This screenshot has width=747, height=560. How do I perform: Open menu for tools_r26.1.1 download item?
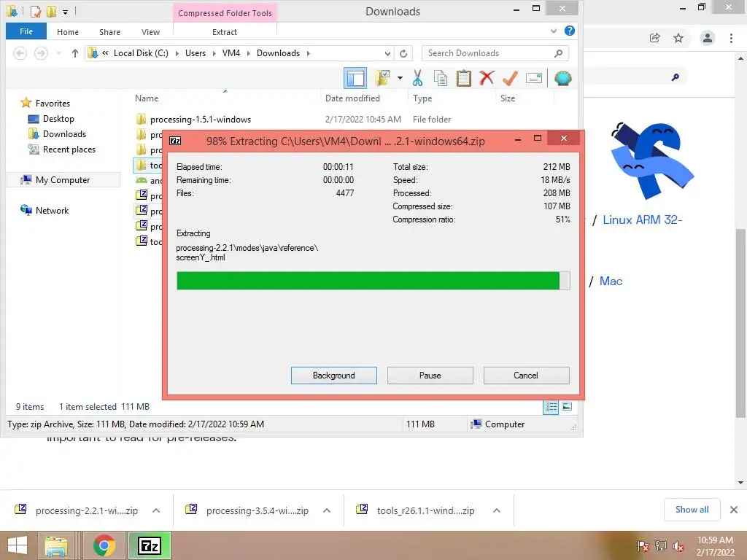496,510
